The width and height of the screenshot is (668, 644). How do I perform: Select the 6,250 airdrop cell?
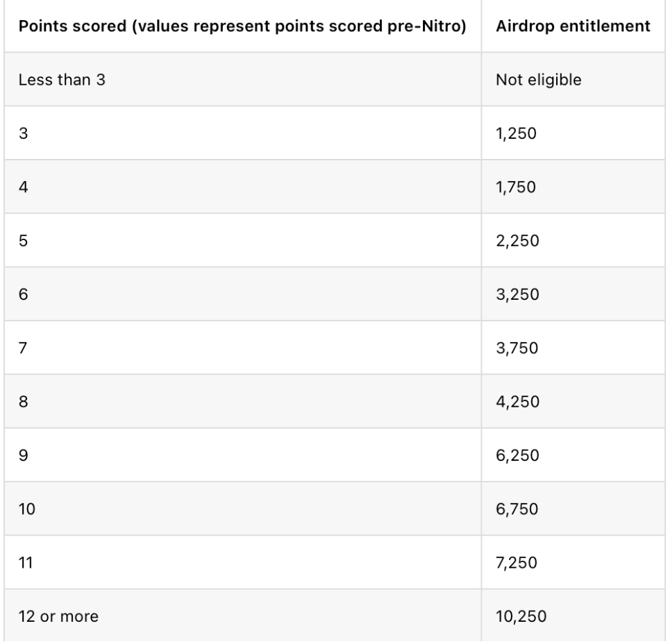coord(518,455)
